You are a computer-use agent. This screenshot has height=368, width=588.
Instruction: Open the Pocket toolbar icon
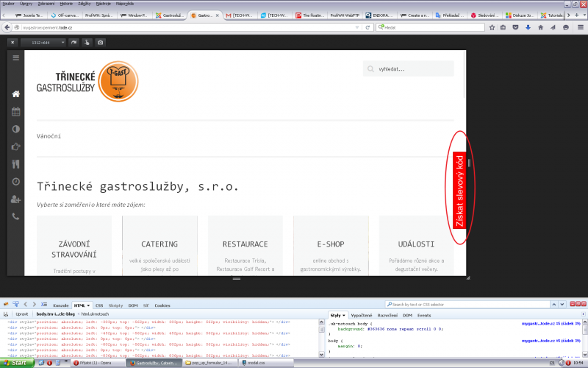[516, 27]
